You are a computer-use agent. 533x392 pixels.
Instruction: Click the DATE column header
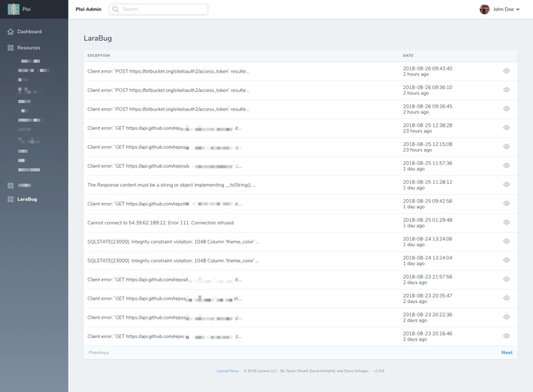click(x=408, y=55)
